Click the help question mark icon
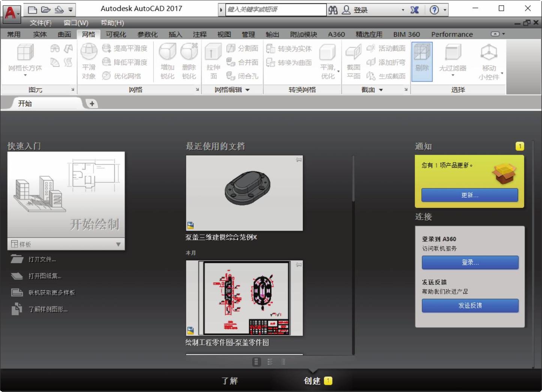 434,10
